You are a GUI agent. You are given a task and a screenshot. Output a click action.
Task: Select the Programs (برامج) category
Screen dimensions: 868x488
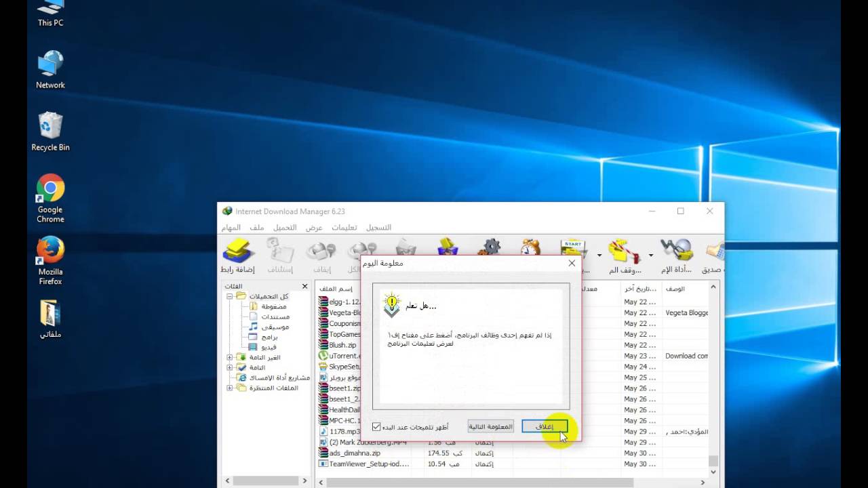(263, 337)
